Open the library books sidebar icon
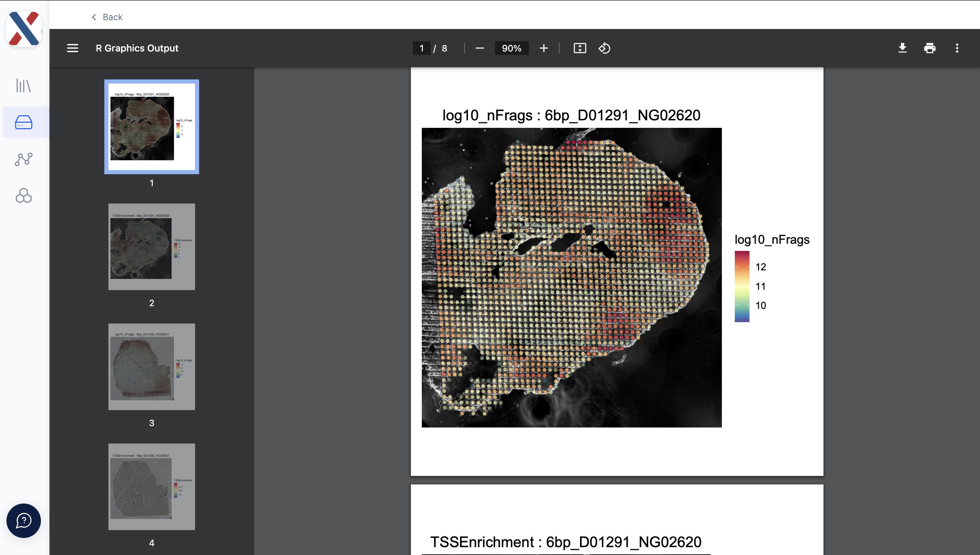Image resolution: width=980 pixels, height=555 pixels. [24, 86]
